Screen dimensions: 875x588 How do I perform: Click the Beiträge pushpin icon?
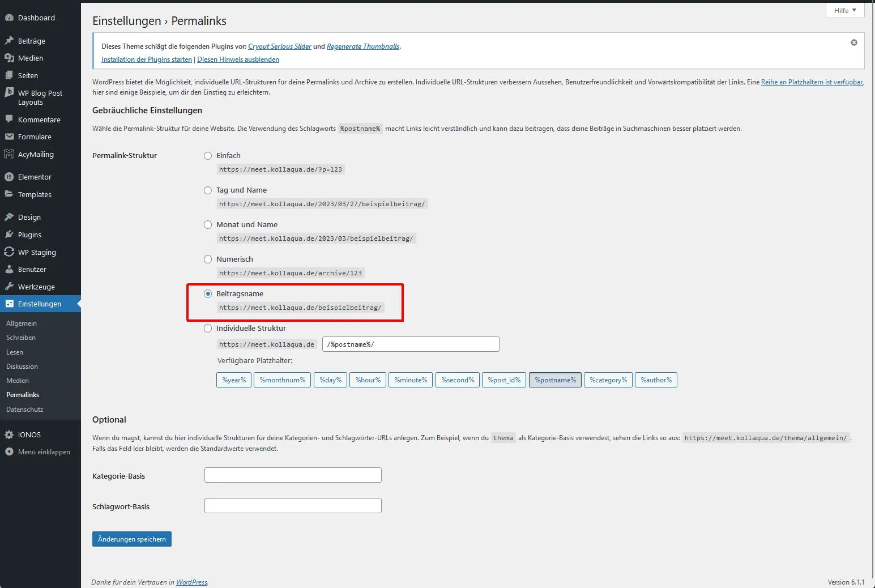click(9, 41)
